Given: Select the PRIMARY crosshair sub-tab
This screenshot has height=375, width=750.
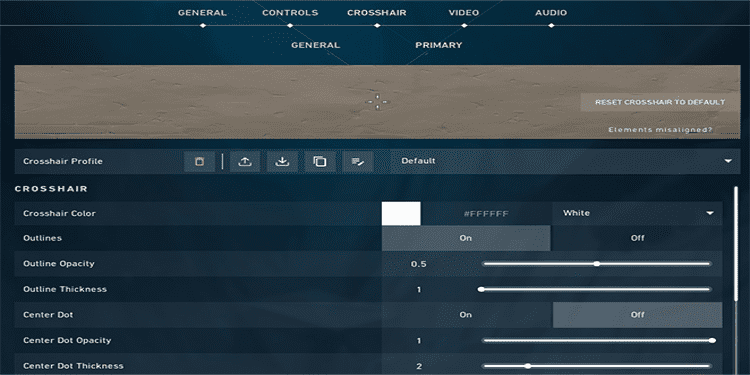Looking at the screenshot, I should click(x=439, y=45).
